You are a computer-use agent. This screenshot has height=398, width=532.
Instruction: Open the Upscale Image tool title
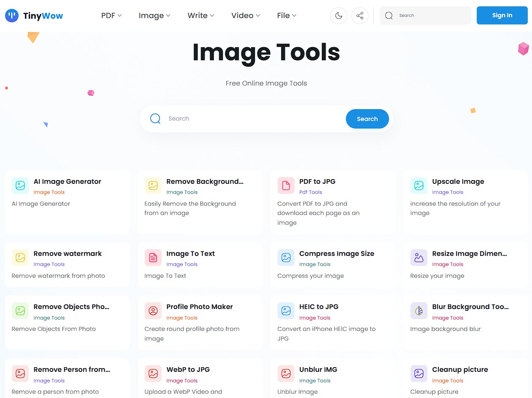coord(458,182)
